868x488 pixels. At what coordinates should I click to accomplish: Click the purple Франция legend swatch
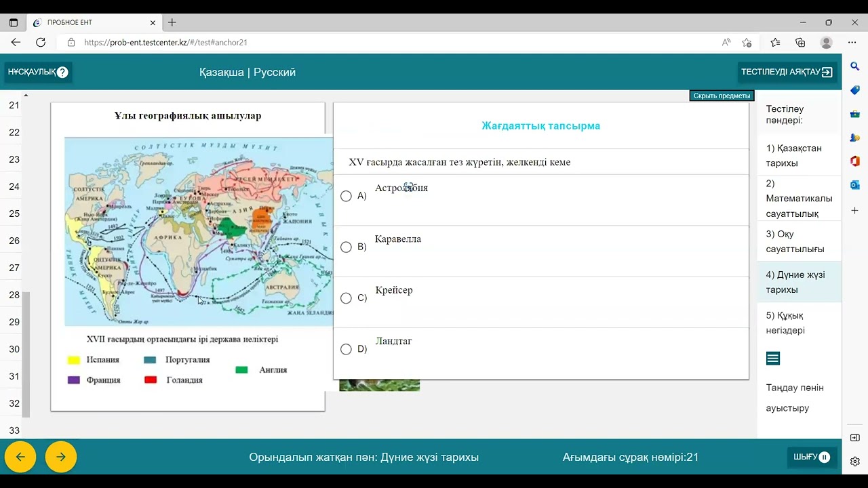[x=74, y=380]
